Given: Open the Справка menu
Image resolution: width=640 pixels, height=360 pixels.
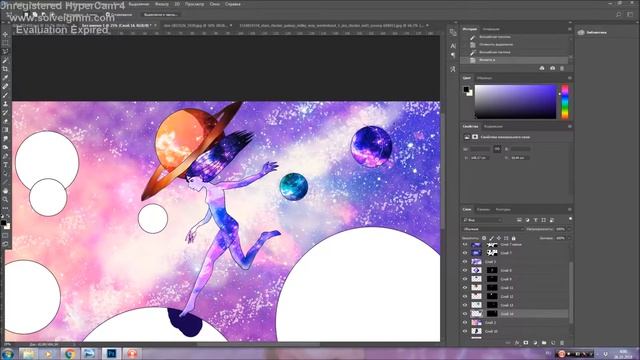Looking at the screenshot, I should point(233,4).
